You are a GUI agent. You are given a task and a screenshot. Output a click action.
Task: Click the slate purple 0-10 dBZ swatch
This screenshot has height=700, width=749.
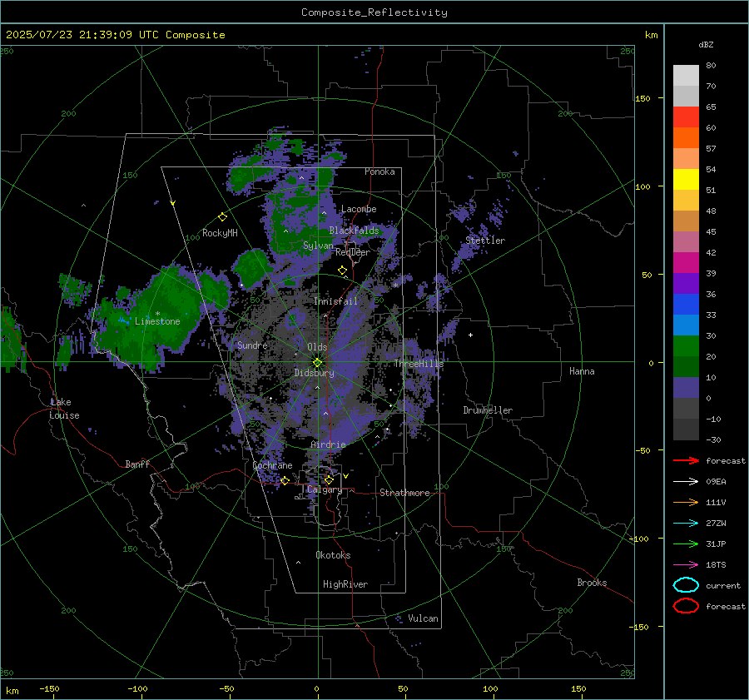point(686,388)
